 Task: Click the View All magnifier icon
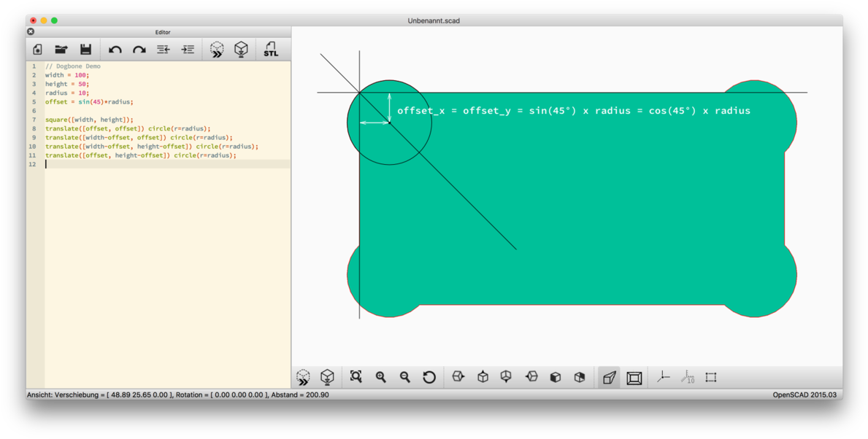[356, 377]
